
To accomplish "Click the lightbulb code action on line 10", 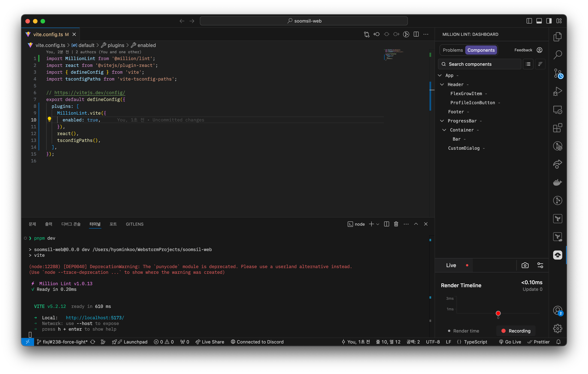I will pos(49,119).
